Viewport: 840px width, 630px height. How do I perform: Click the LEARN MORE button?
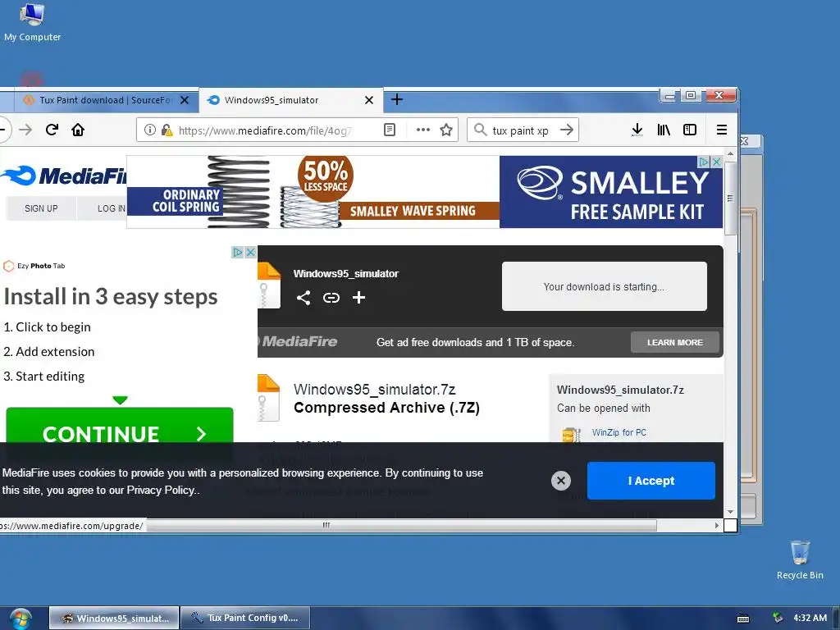click(675, 342)
